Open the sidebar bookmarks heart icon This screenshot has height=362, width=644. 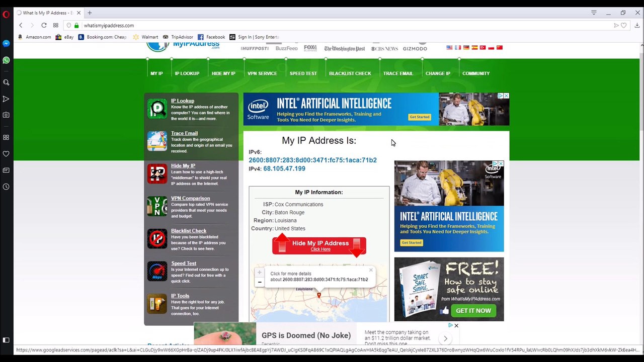(6, 154)
